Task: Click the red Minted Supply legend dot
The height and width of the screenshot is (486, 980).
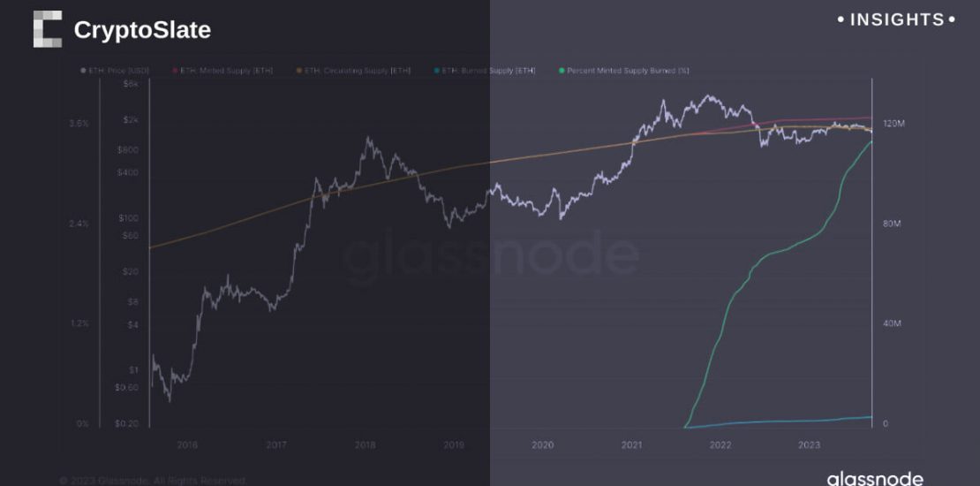Action: click(x=176, y=70)
